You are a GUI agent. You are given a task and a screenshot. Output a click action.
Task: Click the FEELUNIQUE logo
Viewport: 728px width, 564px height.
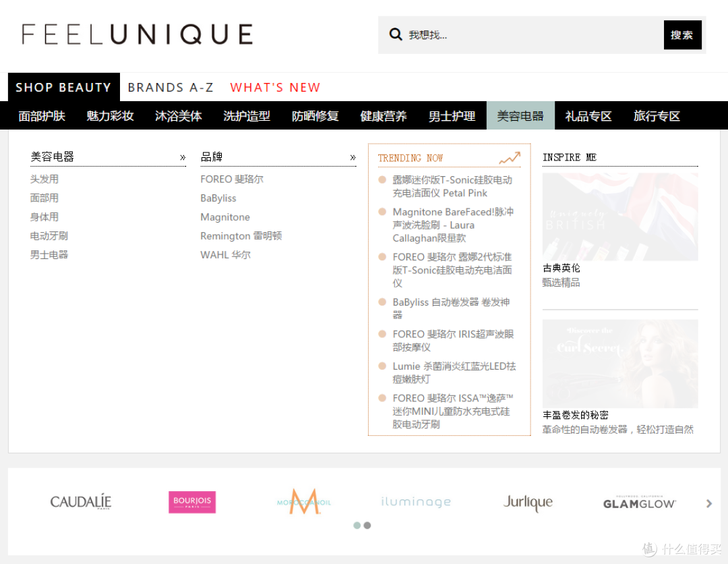(138, 34)
